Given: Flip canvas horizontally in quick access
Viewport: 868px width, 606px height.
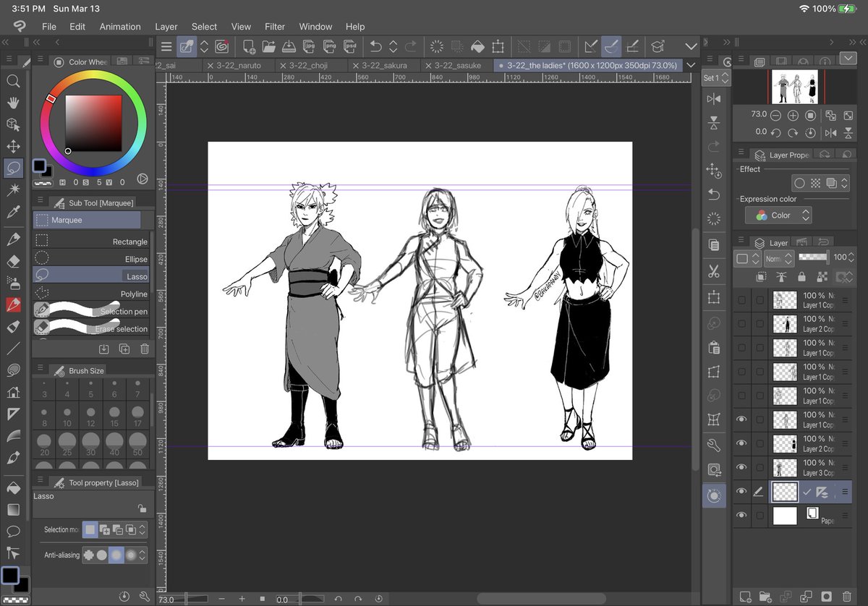Looking at the screenshot, I should pos(714,99).
